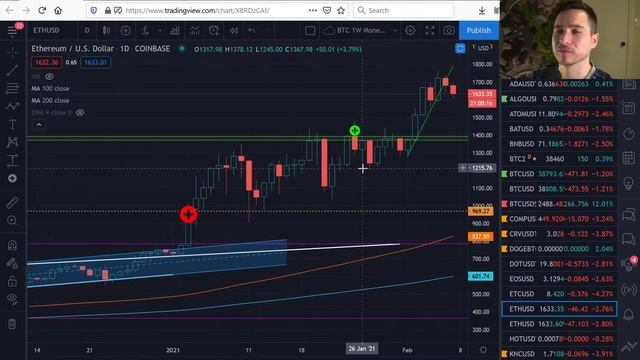Select the crosshair cursor tool
This screenshot has height=360, width=640.
click(12, 52)
